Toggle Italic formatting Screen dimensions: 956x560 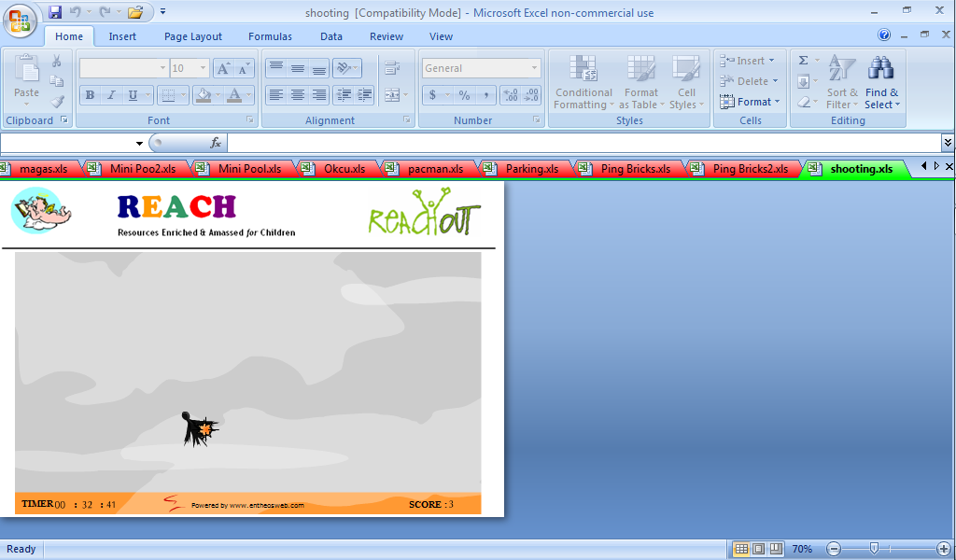[x=111, y=95]
